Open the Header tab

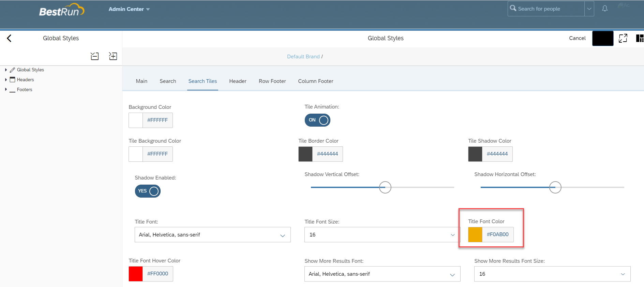[x=238, y=81]
